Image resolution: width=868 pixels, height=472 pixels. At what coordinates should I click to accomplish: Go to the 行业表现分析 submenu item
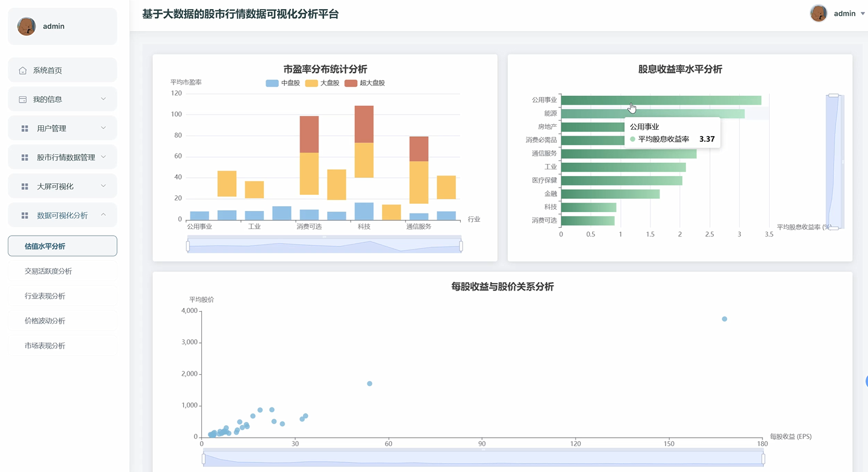63,296
